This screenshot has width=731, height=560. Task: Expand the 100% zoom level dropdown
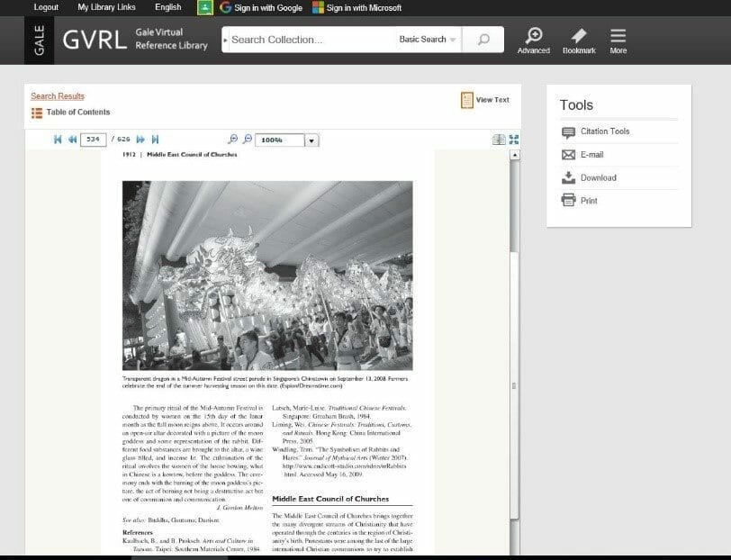[x=311, y=140]
